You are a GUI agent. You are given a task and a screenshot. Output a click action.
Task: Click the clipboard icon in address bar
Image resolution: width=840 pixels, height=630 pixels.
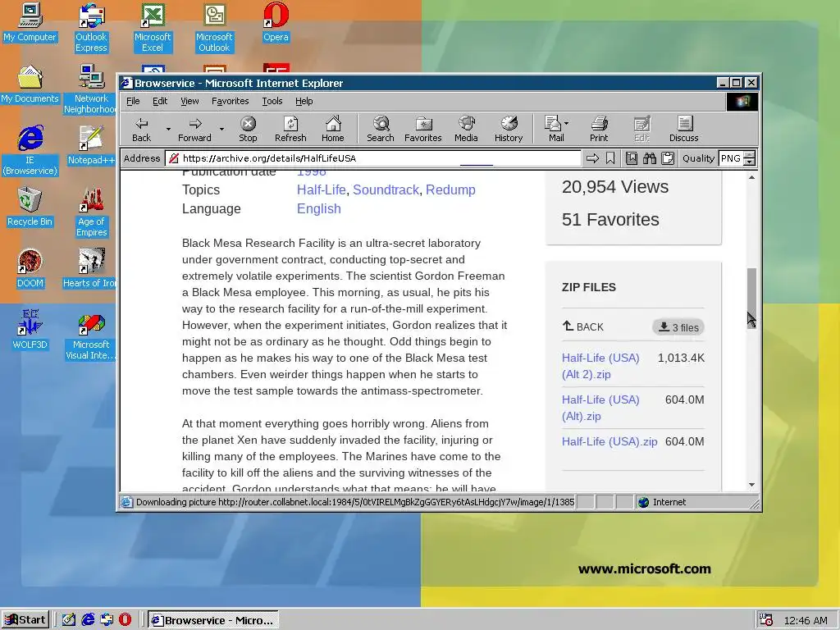[x=668, y=158]
